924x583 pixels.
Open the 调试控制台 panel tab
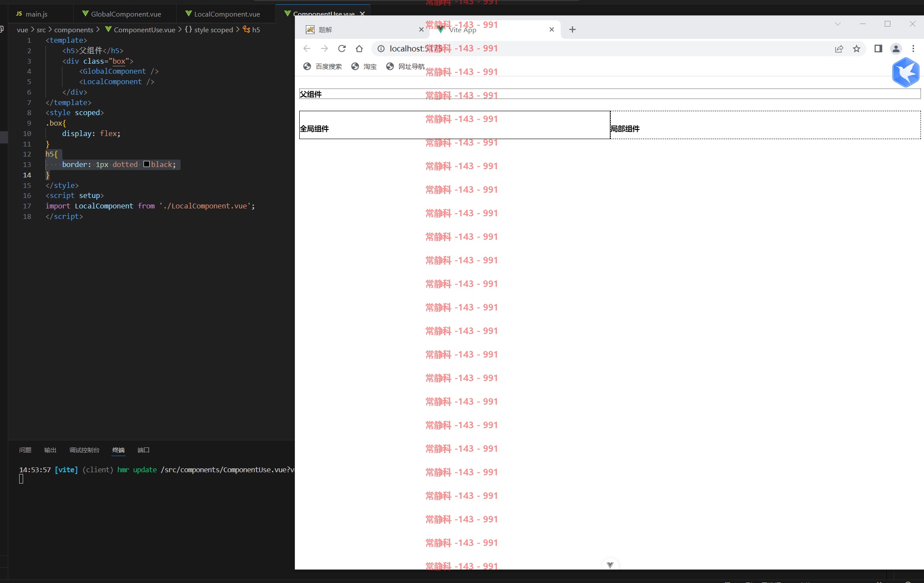point(84,450)
